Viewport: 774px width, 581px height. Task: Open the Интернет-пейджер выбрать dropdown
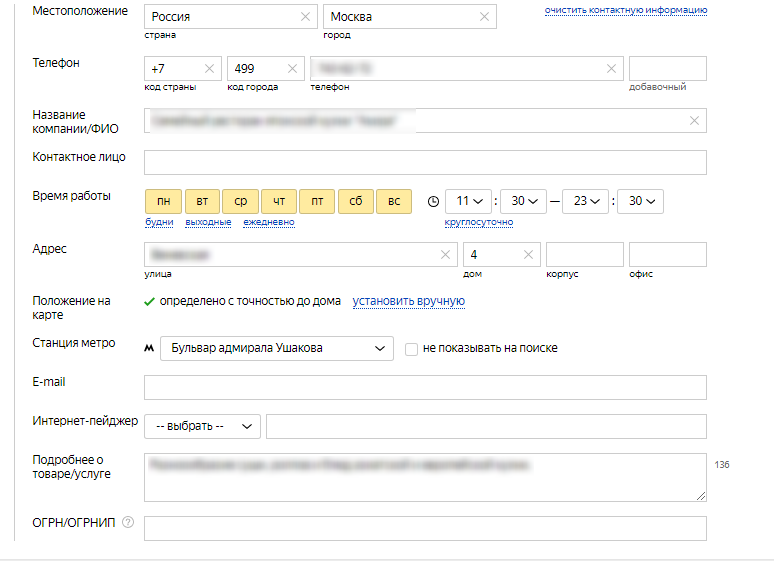coord(202,426)
